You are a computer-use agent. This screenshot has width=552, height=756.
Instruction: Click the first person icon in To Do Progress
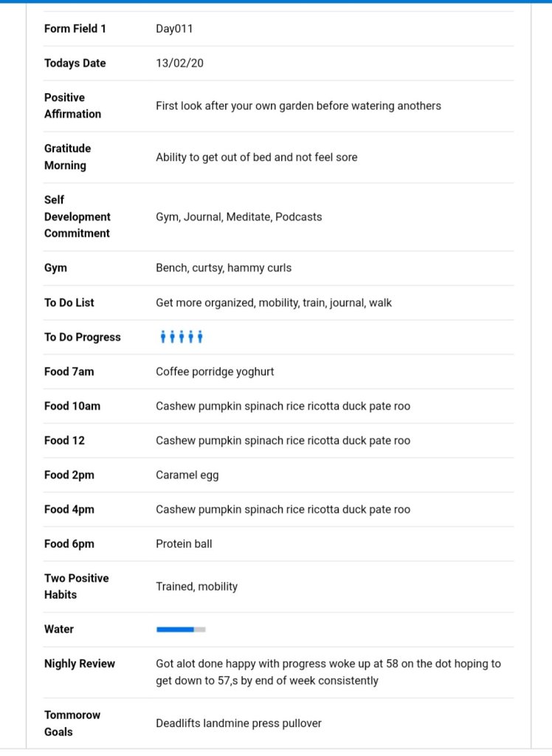[x=162, y=337]
